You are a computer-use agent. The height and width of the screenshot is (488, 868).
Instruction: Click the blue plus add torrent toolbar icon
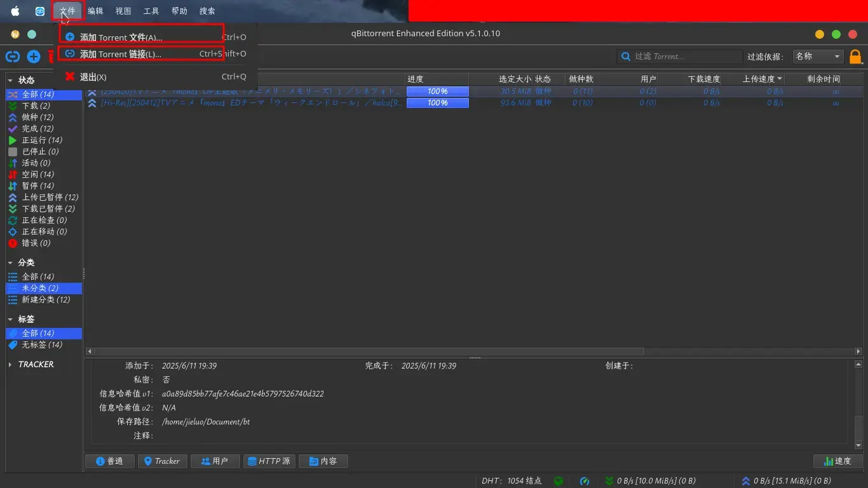coord(34,57)
